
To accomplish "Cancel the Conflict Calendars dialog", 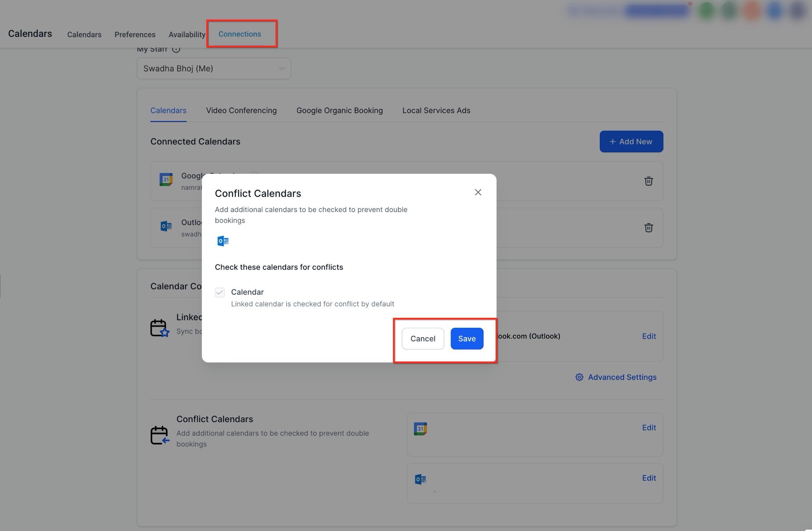I will click(x=423, y=339).
